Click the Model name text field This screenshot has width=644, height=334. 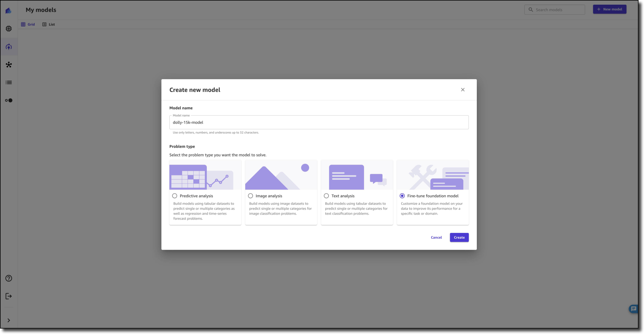[319, 123]
